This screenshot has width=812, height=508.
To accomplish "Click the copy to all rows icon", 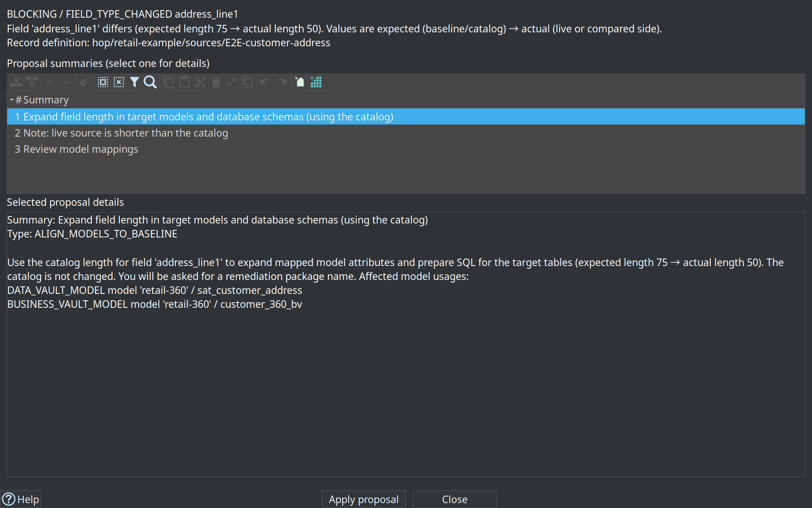I will point(248,82).
